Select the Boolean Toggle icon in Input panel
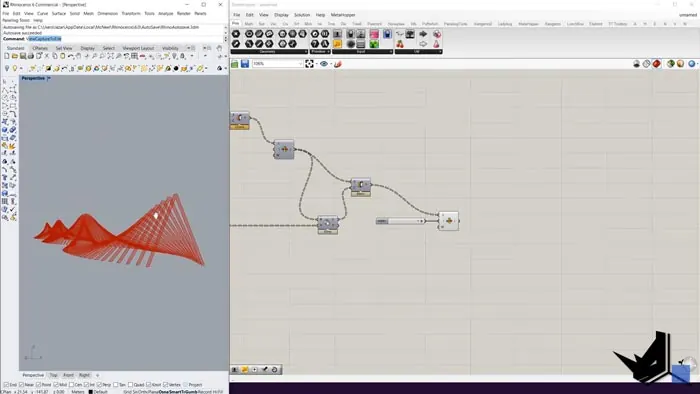Image resolution: width=700 pixels, height=394 pixels. [351, 34]
